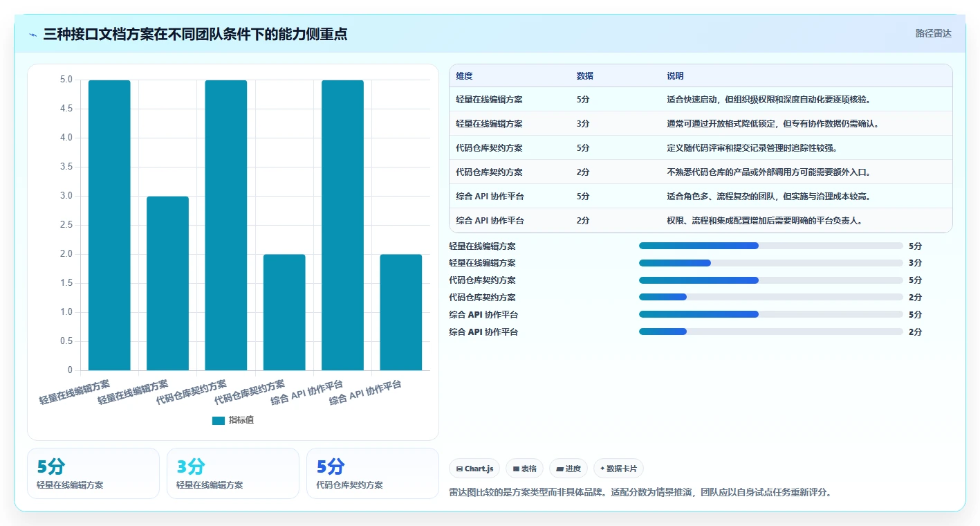Click the 路径雷达 label in the header
The height and width of the screenshot is (526, 980).
(933, 33)
